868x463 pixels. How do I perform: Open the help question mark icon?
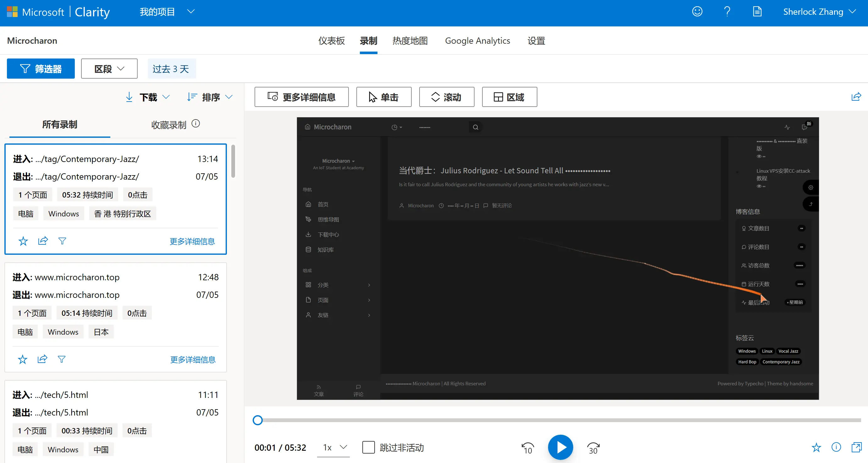727,12
